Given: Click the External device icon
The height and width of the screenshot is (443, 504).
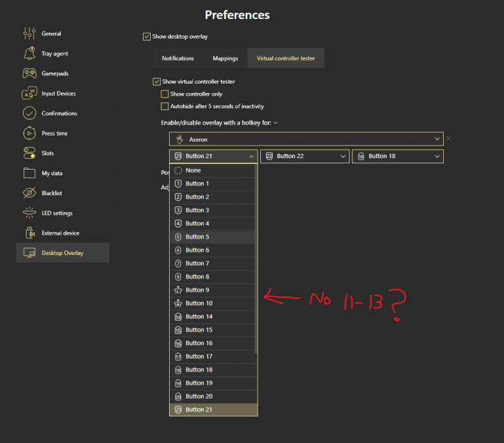Looking at the screenshot, I should pyautogui.click(x=29, y=233).
